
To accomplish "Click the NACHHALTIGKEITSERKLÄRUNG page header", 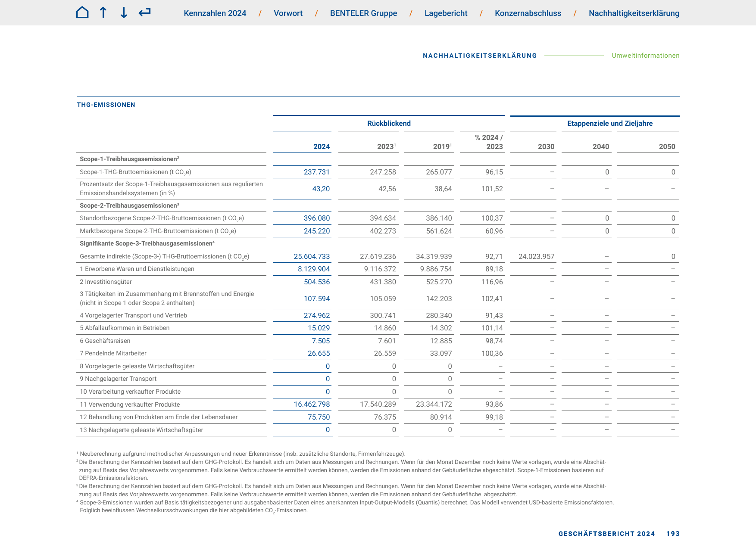I will (480, 56).
